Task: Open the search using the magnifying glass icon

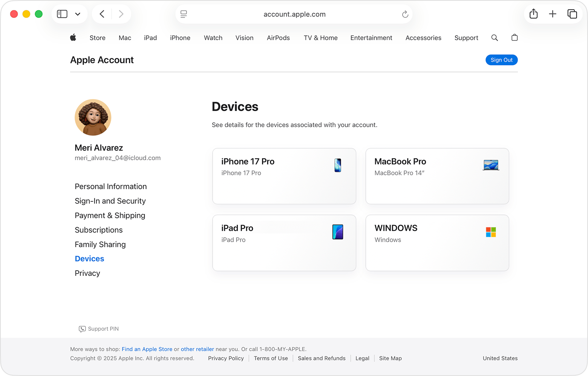Action: click(x=495, y=38)
